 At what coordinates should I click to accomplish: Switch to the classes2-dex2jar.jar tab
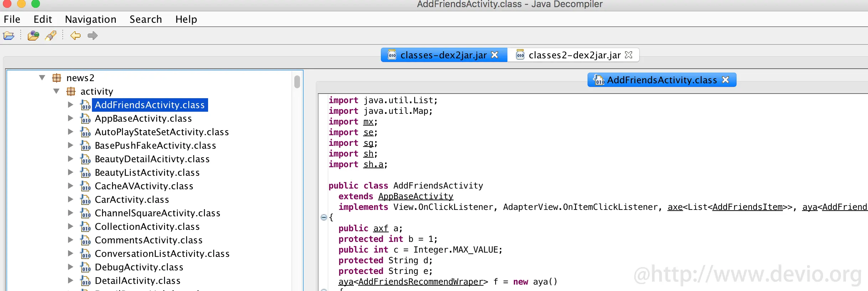tap(573, 55)
